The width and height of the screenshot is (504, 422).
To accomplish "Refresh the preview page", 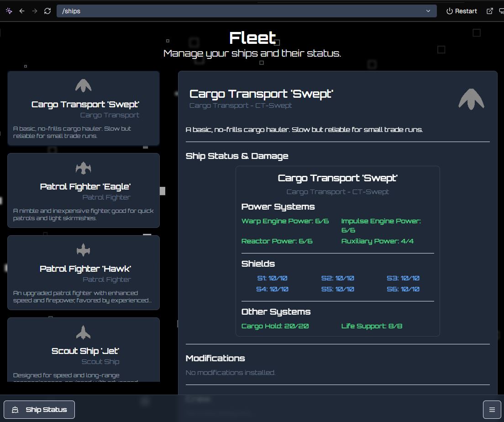I will coord(47,11).
